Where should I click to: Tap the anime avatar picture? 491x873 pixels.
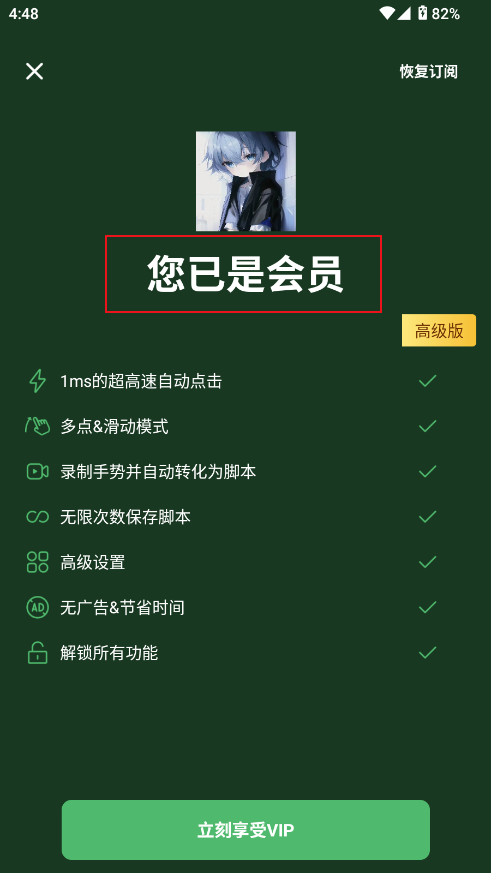[246, 181]
